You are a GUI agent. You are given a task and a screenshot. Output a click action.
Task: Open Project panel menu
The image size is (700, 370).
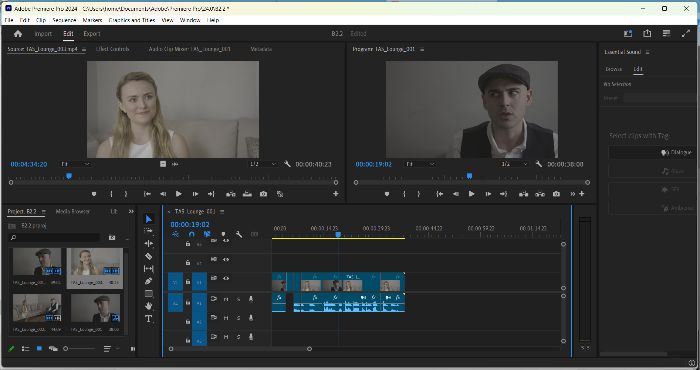tap(44, 212)
